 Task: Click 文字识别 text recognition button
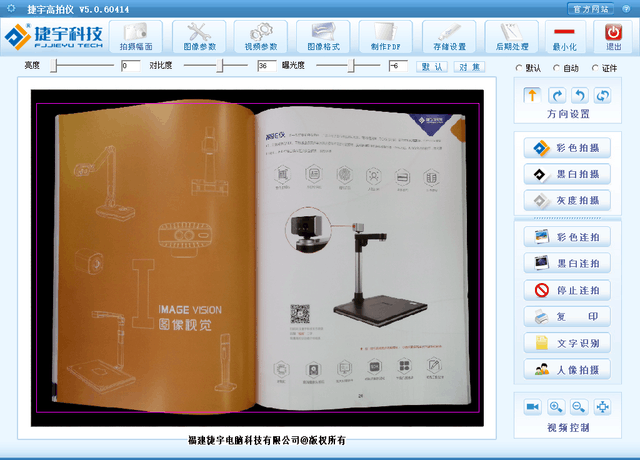coord(567,343)
